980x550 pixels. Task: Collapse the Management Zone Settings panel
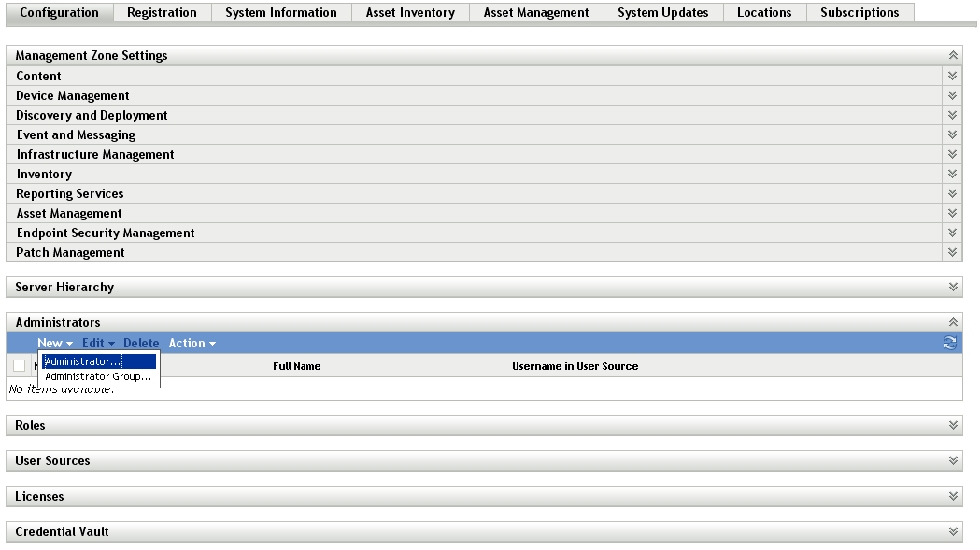pos(952,55)
